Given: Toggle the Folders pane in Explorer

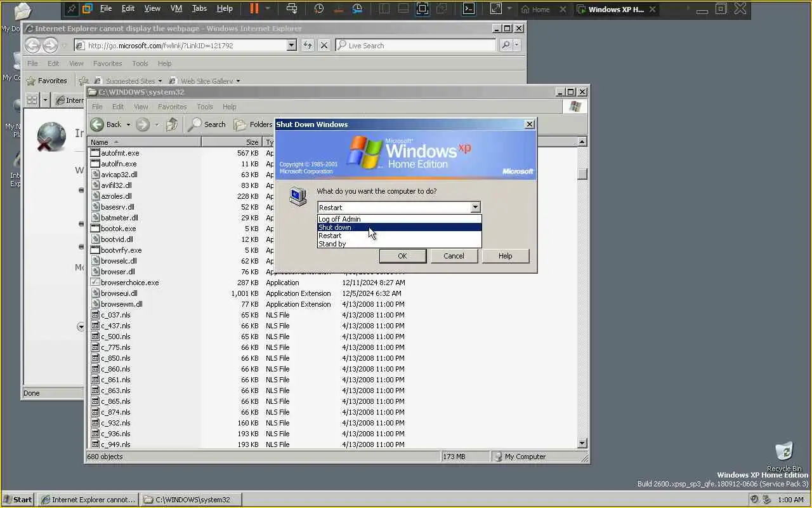Looking at the screenshot, I should click(x=253, y=124).
